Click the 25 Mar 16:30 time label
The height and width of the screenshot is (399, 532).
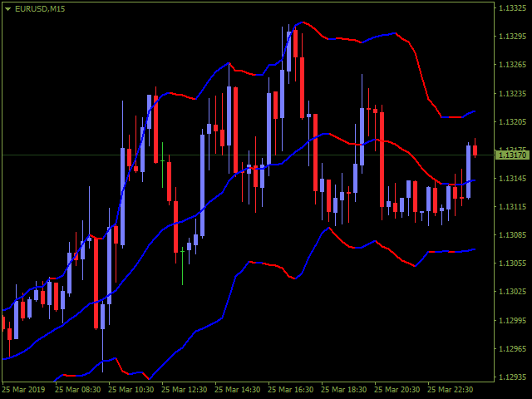point(291,390)
